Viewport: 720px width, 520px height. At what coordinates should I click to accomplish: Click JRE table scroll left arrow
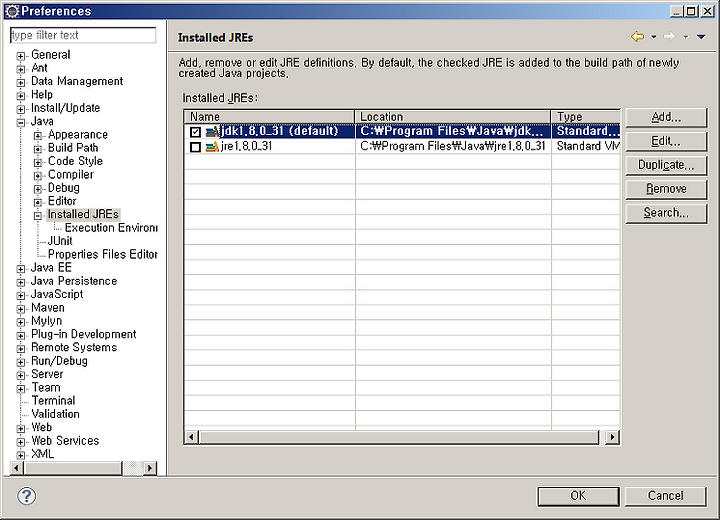(x=192, y=437)
